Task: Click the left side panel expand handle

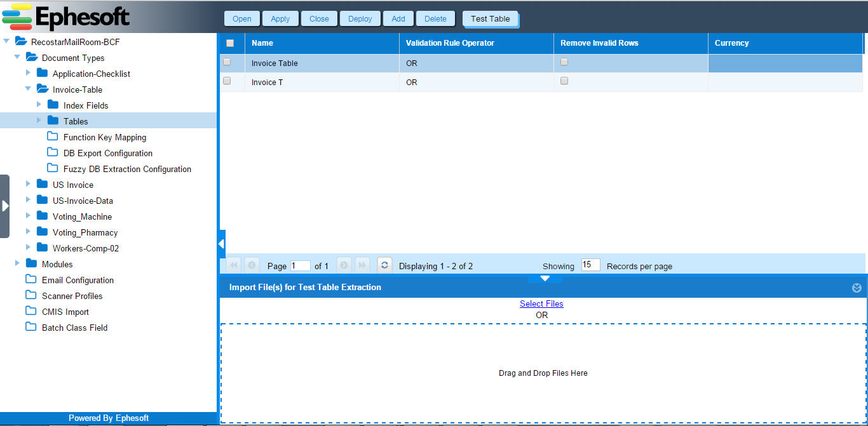Action: point(5,206)
